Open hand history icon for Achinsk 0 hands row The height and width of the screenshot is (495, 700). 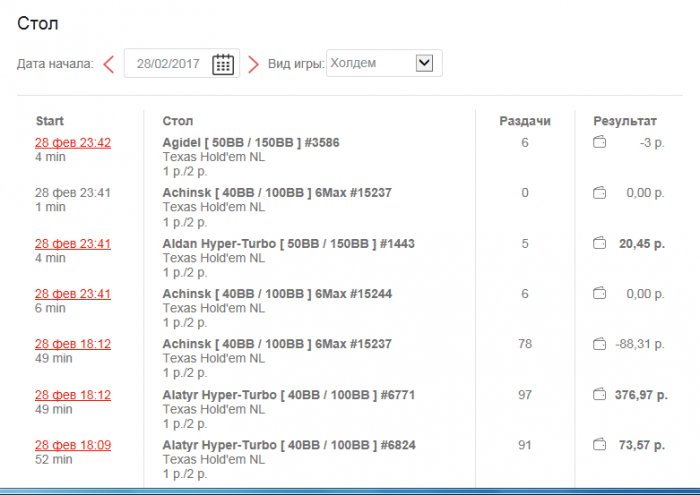point(599,193)
